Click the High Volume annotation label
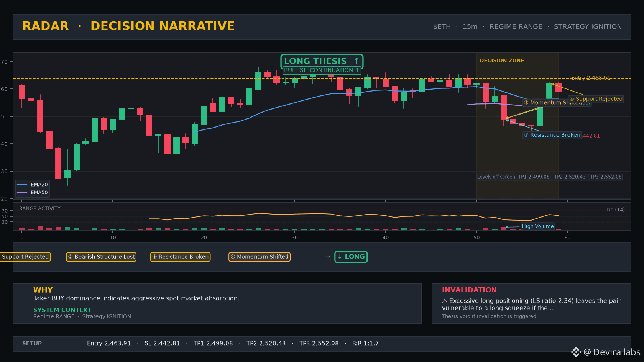 pos(538,226)
